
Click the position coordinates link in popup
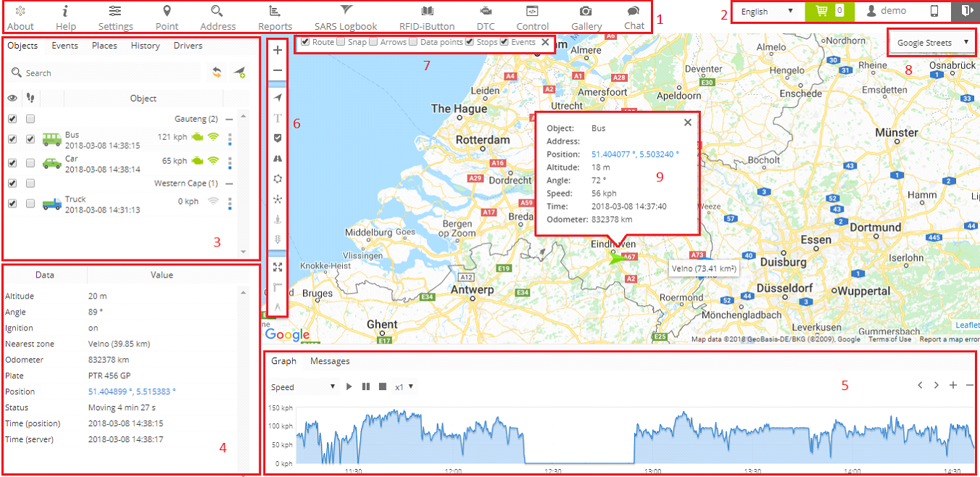click(635, 154)
